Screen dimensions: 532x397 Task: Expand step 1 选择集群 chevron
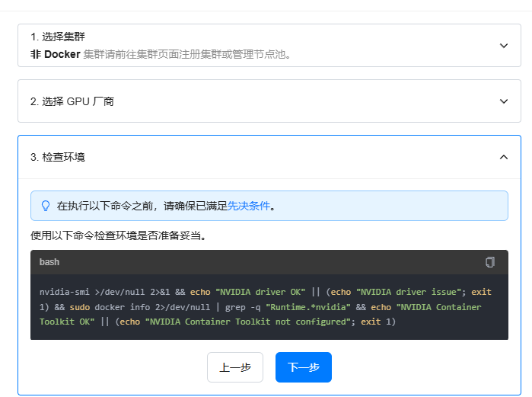coord(504,46)
